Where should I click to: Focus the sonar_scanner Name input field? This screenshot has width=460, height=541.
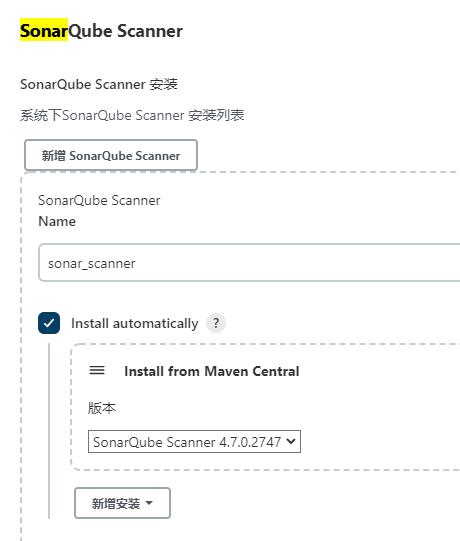pos(249,263)
